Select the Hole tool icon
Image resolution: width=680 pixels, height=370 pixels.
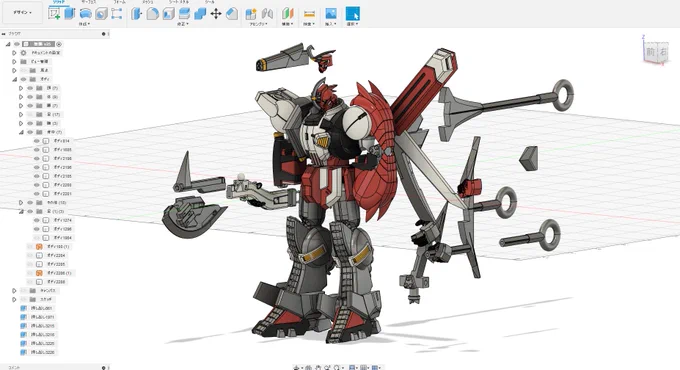click(x=101, y=14)
